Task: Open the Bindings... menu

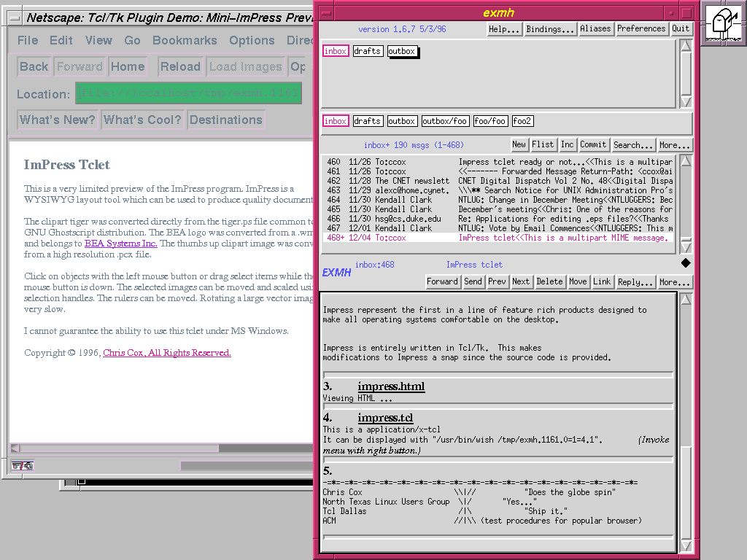Action: coord(550,29)
